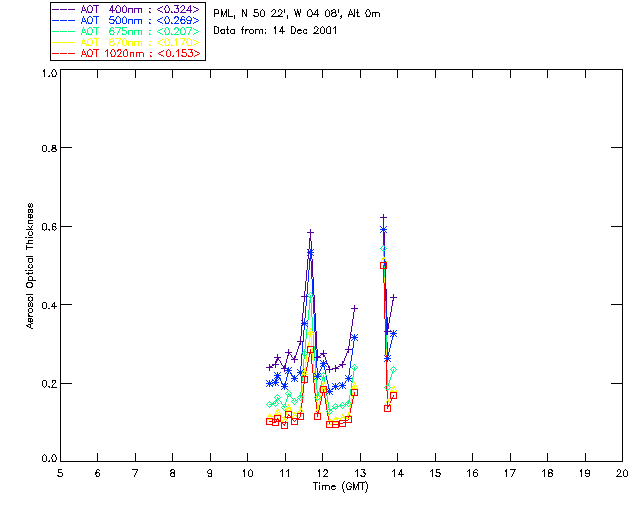Click the AOT 870nm legend entry
Image resolution: width=640 pixels, height=512 pixels.
[x=127, y=42]
